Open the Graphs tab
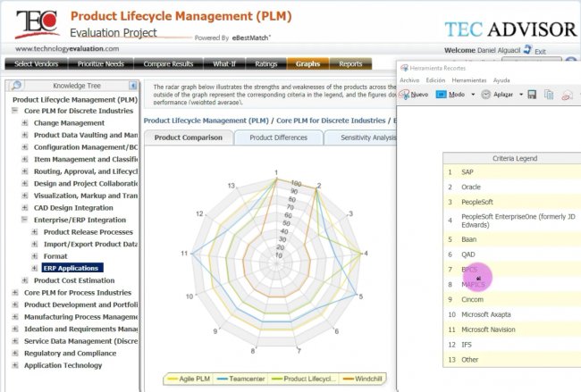The width and height of the screenshot is (581, 392). (x=307, y=63)
